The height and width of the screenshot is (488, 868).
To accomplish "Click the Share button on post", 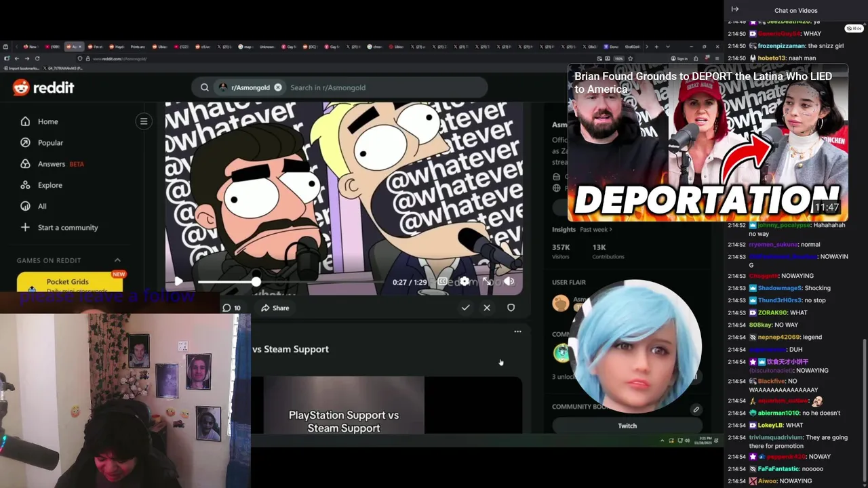I will 275,308.
